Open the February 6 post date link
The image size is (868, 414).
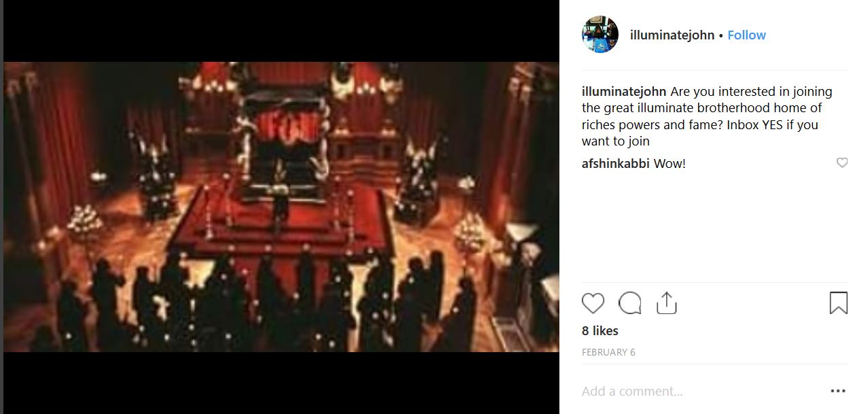(x=608, y=352)
